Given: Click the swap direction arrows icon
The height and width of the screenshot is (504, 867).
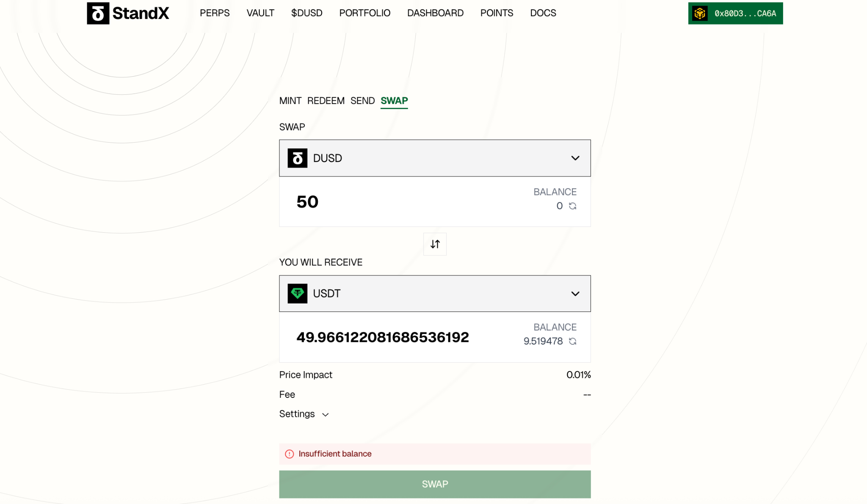Looking at the screenshot, I should 435,244.
